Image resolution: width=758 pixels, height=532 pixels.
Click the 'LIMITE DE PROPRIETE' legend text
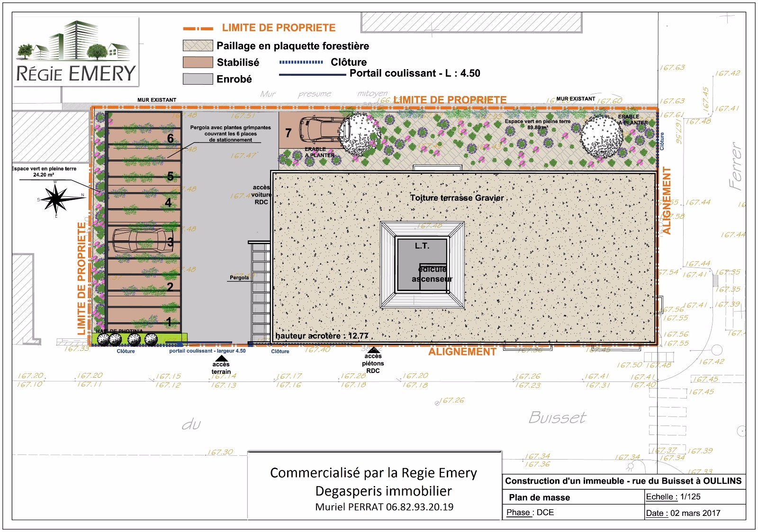(x=279, y=28)
